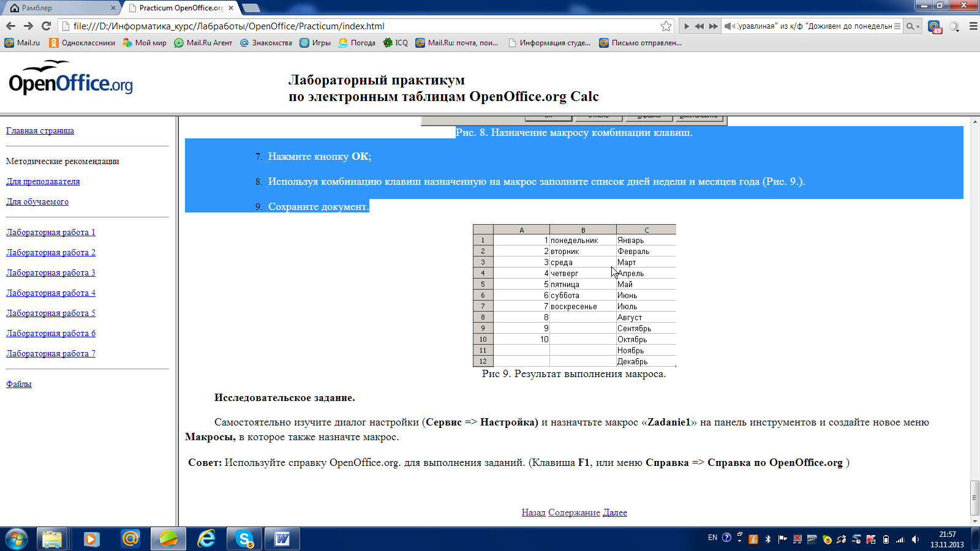Open Internet Explorer from the taskbar
Image resolution: width=980 pixels, height=551 pixels.
(x=206, y=539)
